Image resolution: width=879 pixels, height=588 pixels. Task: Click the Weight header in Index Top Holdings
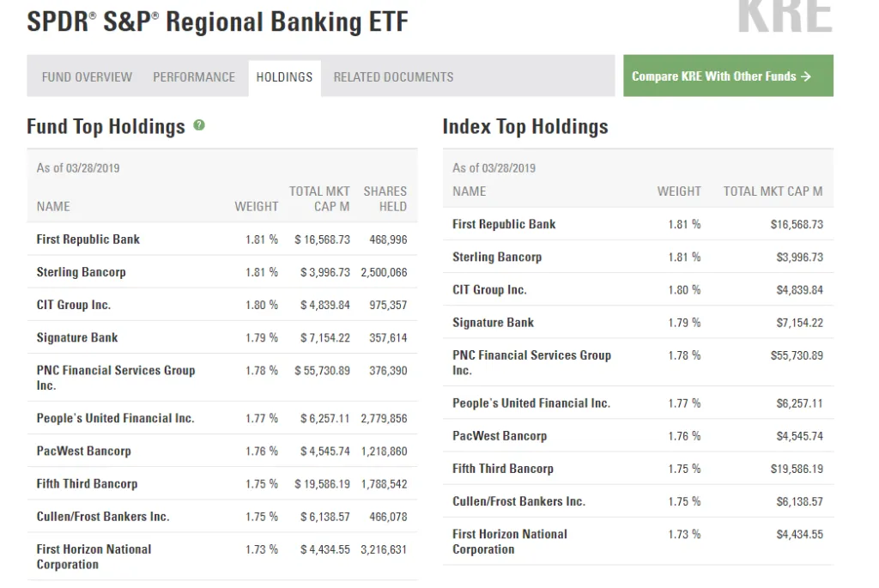coord(679,191)
